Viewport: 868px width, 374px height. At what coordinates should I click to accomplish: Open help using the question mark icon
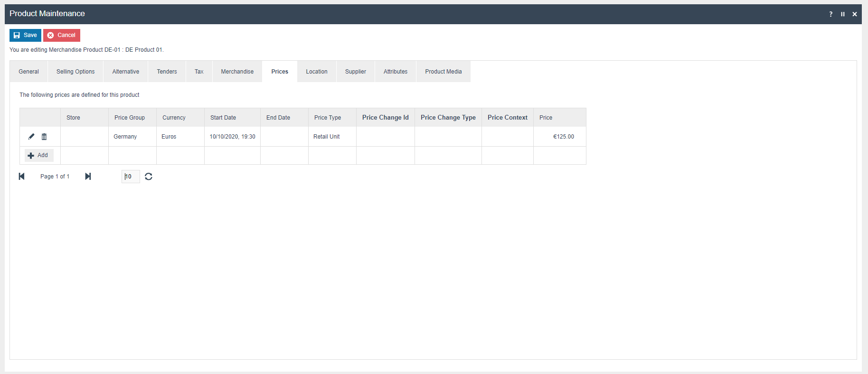coord(830,14)
